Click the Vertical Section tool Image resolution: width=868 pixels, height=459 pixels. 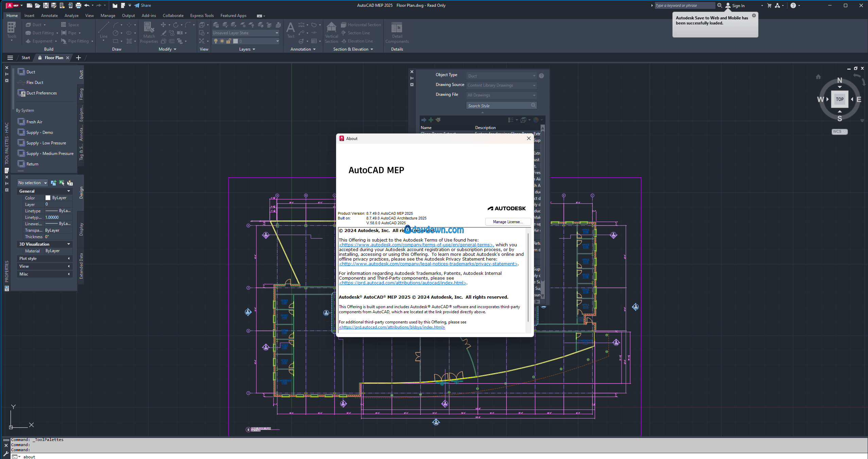point(331,33)
